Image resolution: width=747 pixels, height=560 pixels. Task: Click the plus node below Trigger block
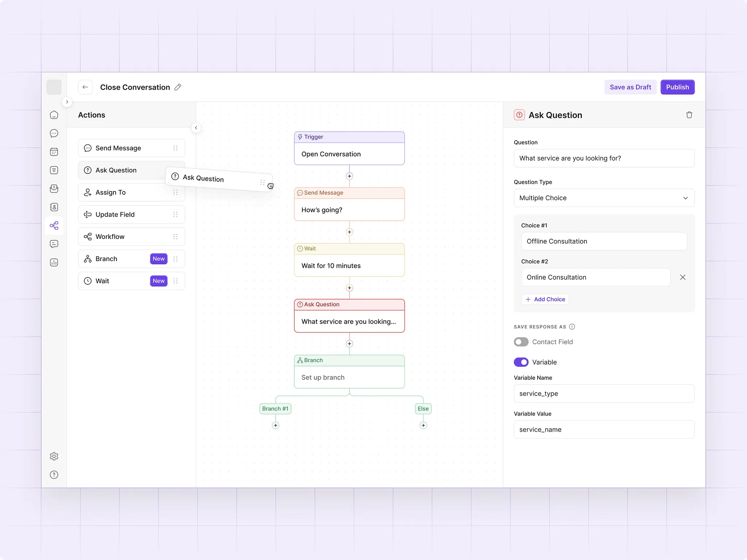[349, 176]
